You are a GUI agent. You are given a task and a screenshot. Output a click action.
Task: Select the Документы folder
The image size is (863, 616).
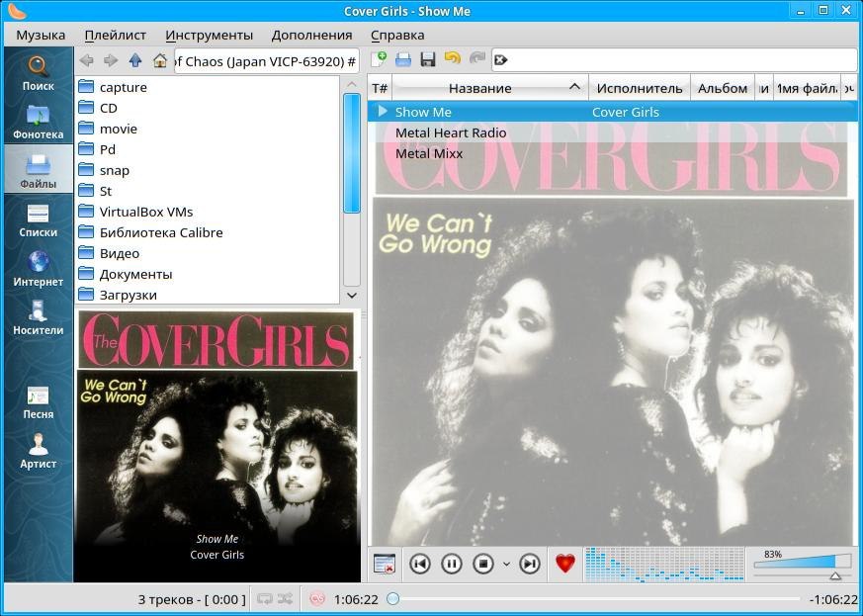click(207, 274)
